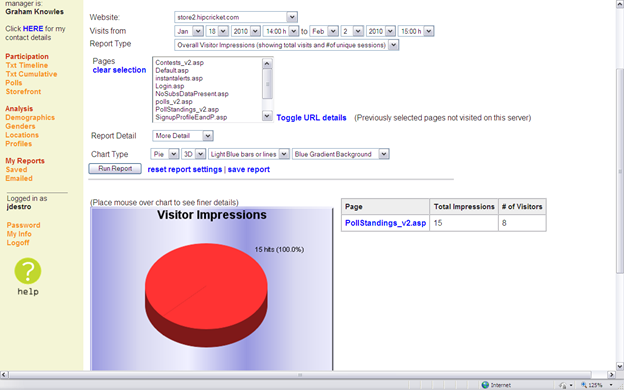The image size is (624, 390).
Task: Click the save report link
Action: [249, 170]
